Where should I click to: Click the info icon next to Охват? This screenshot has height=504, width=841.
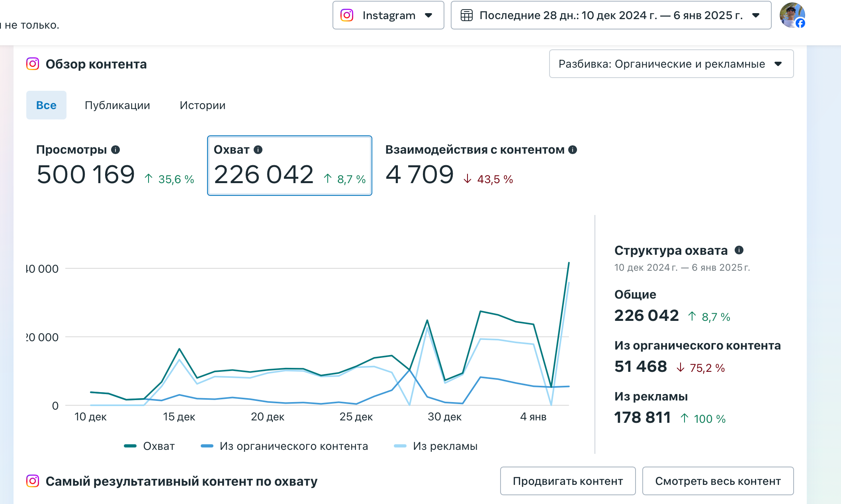coord(258,150)
